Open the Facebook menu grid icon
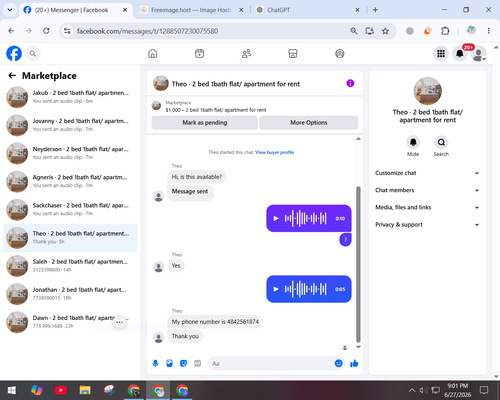500x400 pixels. pyautogui.click(x=441, y=53)
